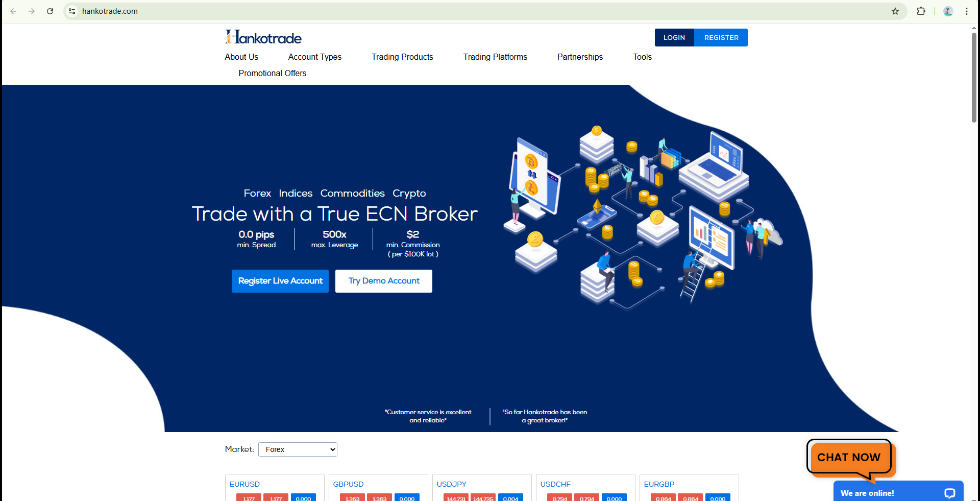Click the site information icon in address bar
This screenshot has height=501, width=980.
(x=72, y=11)
